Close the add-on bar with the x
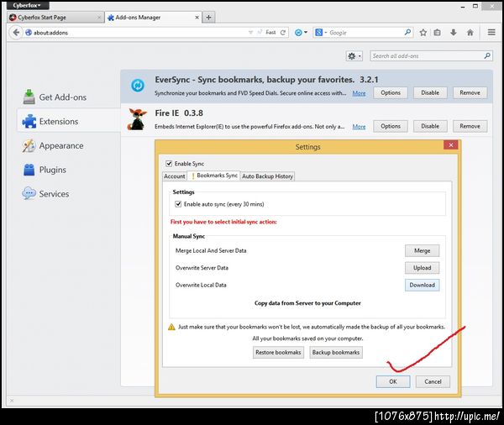504x425 pixels. point(12,401)
